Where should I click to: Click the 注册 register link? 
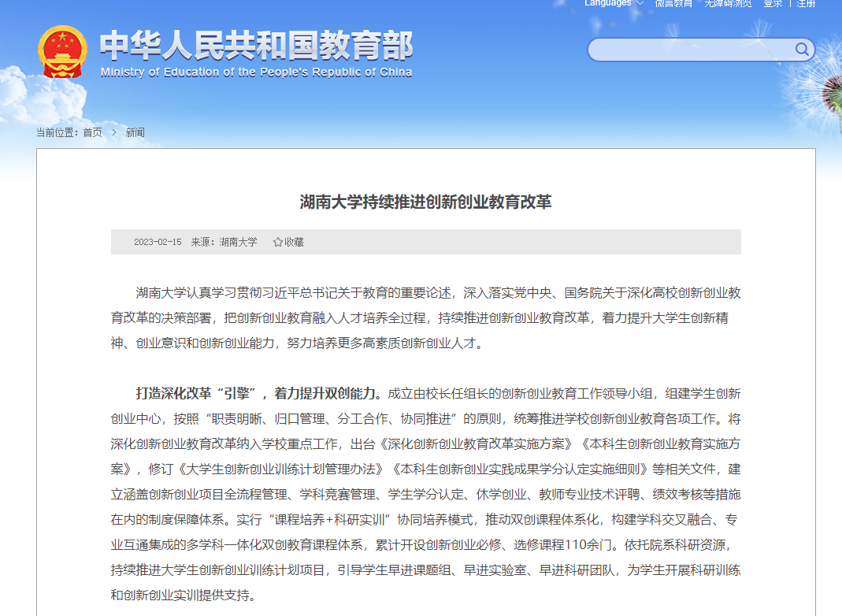click(x=806, y=3)
